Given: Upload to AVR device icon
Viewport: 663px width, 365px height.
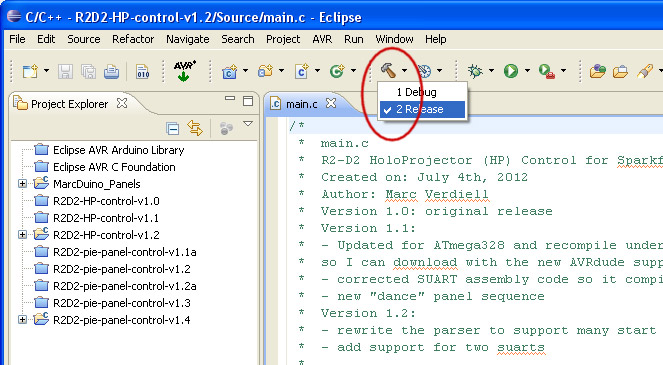Looking at the screenshot, I should (x=184, y=71).
